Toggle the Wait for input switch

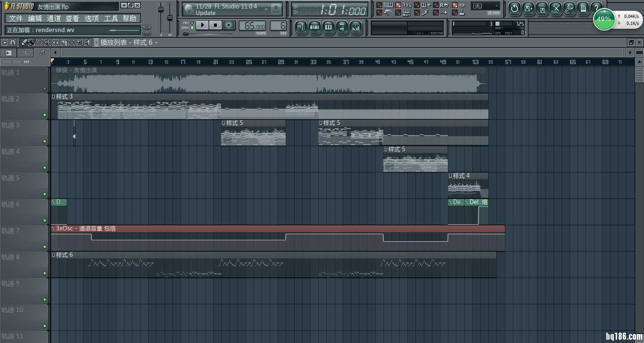coord(399,13)
